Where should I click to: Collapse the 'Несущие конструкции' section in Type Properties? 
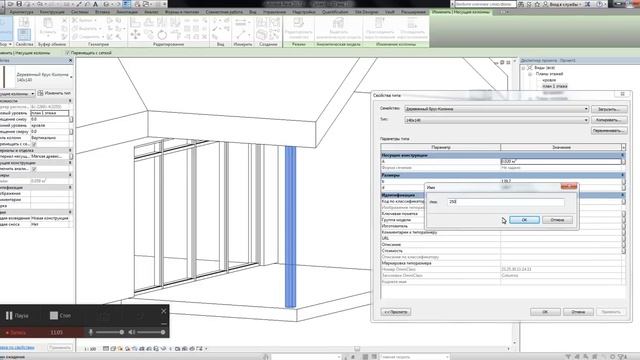[623, 156]
